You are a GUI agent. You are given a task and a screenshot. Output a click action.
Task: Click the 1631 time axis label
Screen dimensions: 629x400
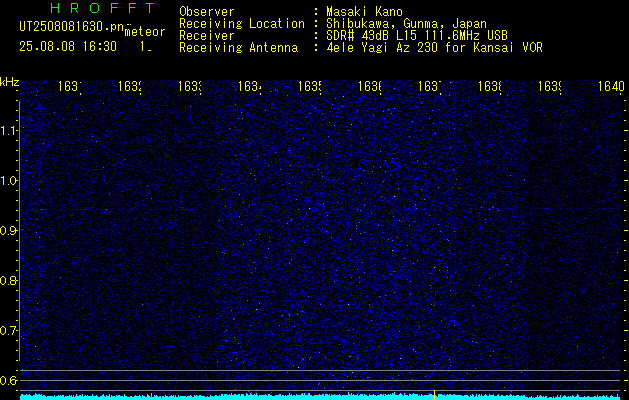point(69,86)
